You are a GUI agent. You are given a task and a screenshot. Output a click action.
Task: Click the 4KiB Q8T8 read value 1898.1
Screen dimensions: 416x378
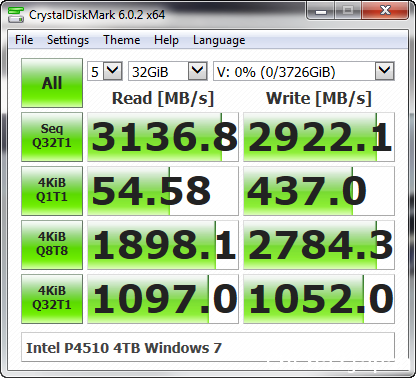[163, 245]
